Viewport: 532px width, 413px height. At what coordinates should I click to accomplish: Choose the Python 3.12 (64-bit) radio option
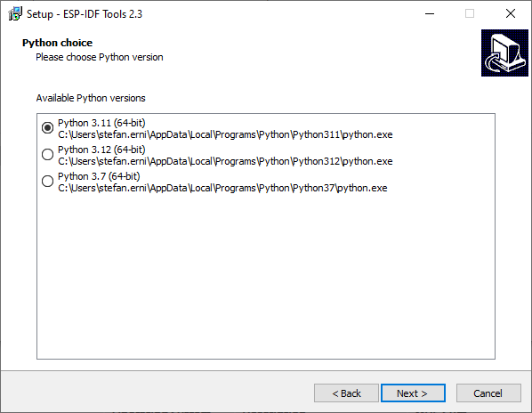coord(47,154)
